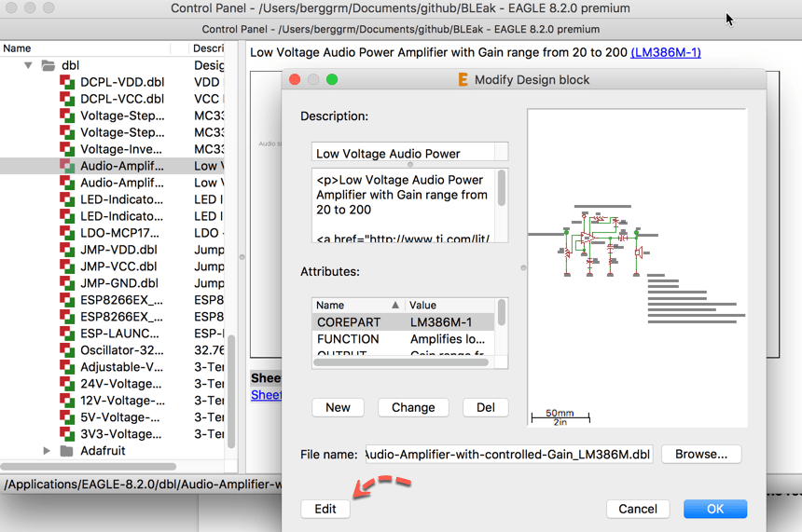Image resolution: width=802 pixels, height=532 pixels.
Task: Click the tree panel horizontal scrollbar
Action: (88, 467)
